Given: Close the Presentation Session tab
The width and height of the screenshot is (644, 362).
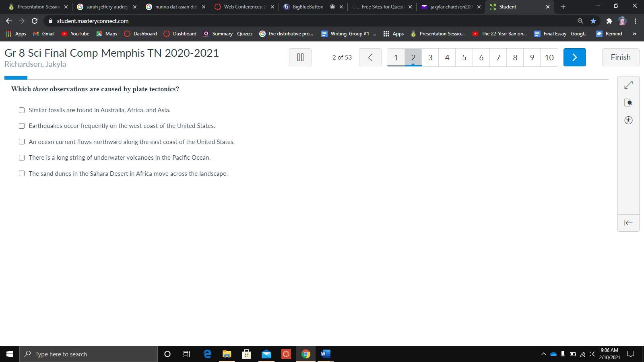Looking at the screenshot, I should (66, 7).
